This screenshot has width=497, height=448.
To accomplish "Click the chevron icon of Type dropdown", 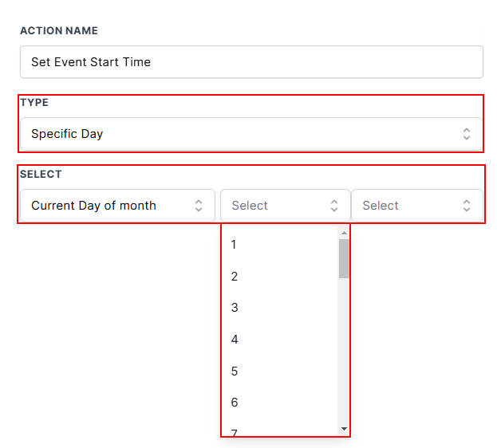I will (467, 134).
